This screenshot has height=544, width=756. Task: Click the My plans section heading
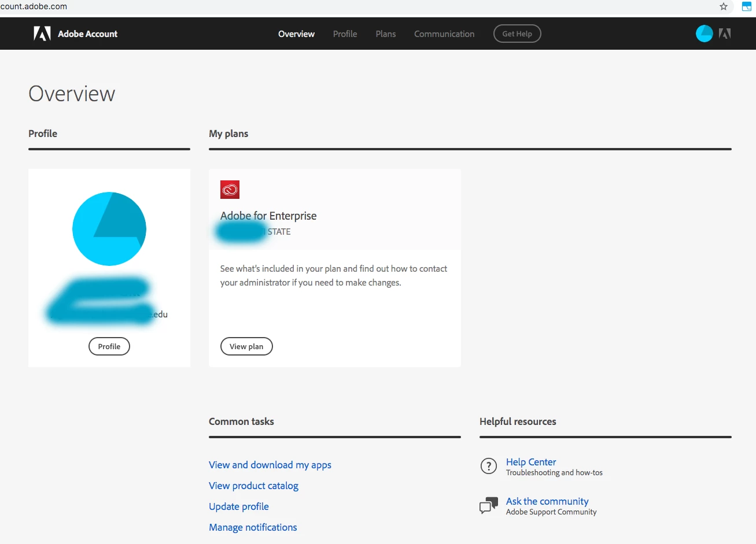click(x=228, y=134)
